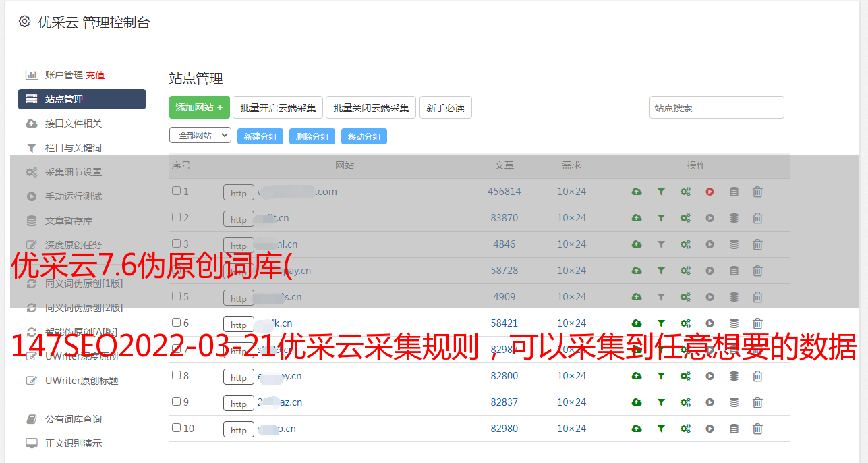Click the green 添加网站 + button

pyautogui.click(x=200, y=107)
